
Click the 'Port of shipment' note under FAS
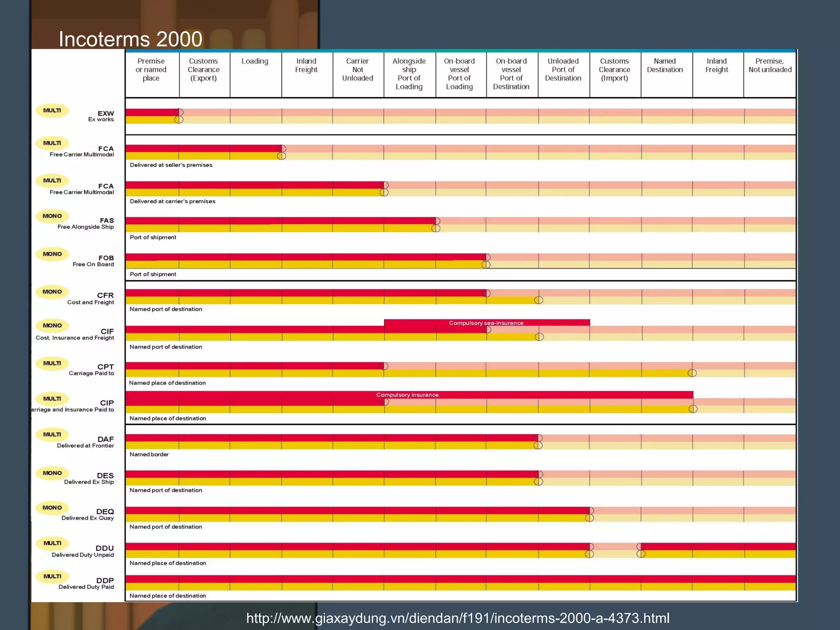[x=153, y=237]
